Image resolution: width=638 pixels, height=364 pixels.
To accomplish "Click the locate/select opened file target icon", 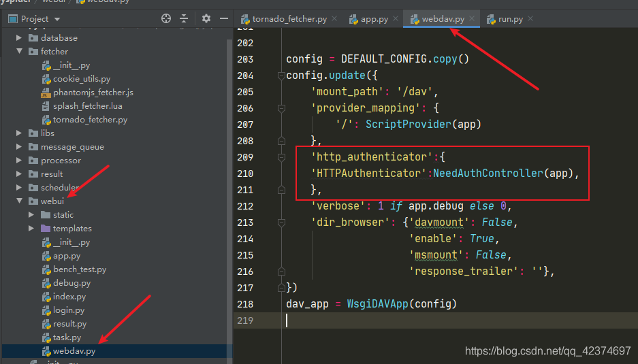I will (x=166, y=18).
